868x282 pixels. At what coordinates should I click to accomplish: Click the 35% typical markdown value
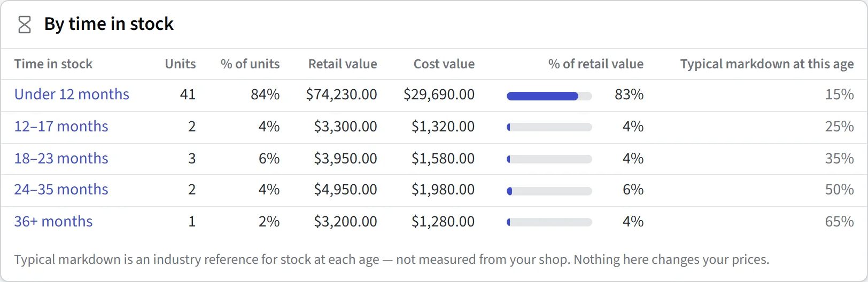840,159
